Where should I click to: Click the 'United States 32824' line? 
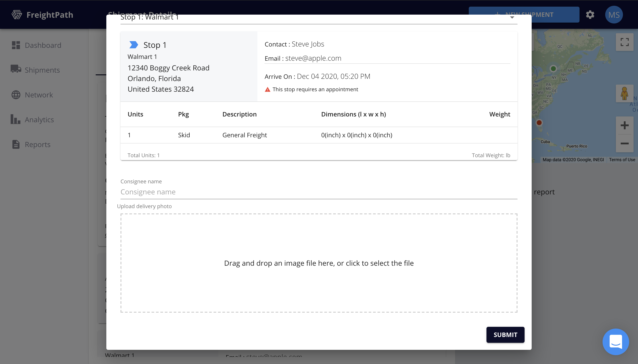point(161,89)
